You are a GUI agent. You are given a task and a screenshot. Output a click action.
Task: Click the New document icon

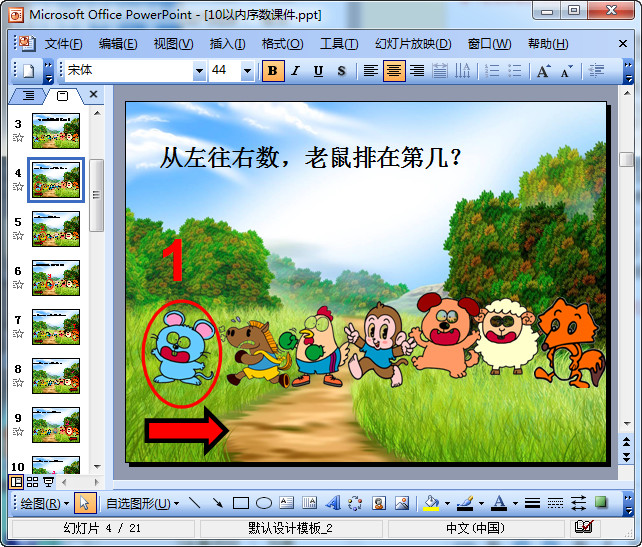(28, 71)
